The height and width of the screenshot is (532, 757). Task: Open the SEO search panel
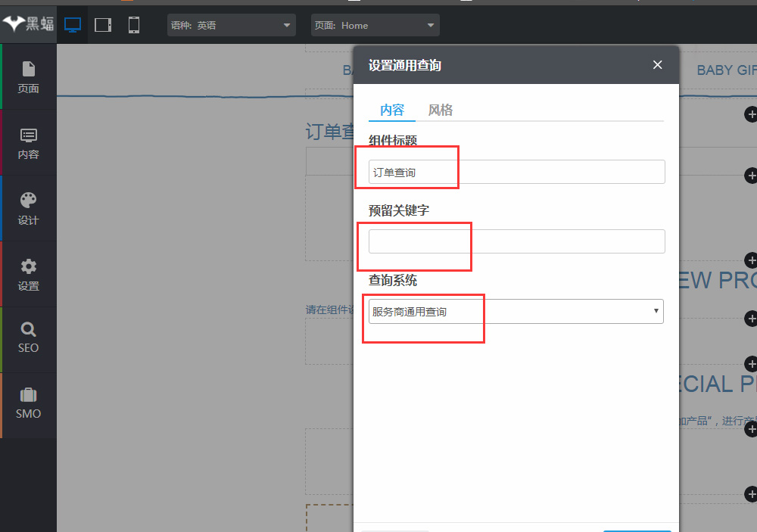point(29,338)
